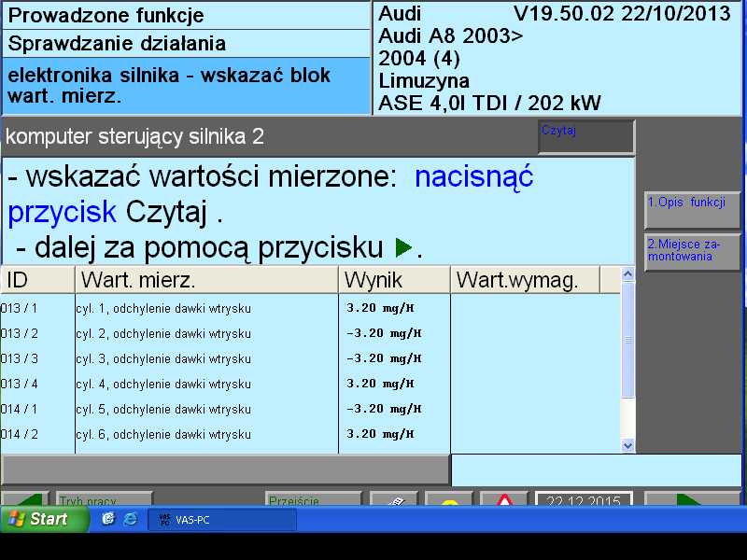Click cyl. 4 result 3.20 mg/H
The width and height of the screenshot is (747, 560).
(x=380, y=385)
